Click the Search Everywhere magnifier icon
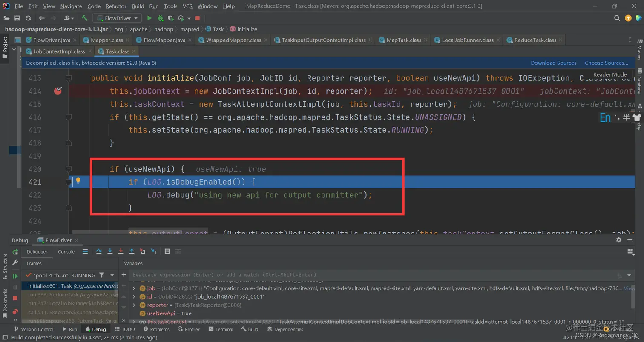 [617, 18]
